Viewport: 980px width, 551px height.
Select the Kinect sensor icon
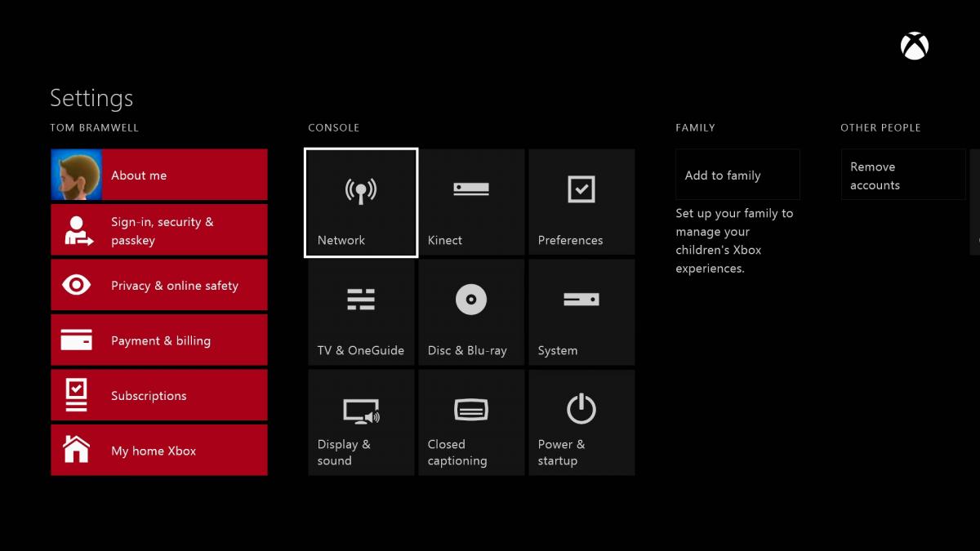point(471,189)
